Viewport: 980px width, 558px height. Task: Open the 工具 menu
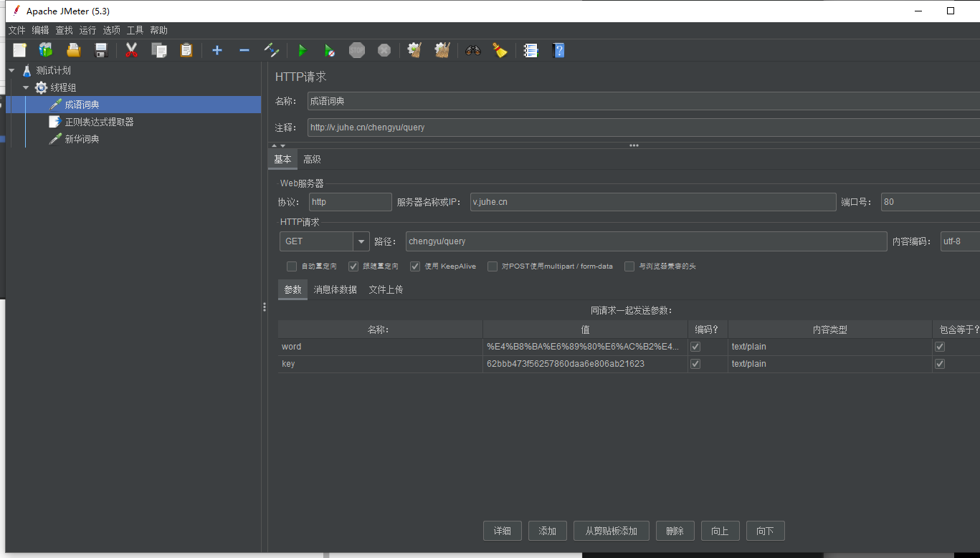click(x=135, y=30)
